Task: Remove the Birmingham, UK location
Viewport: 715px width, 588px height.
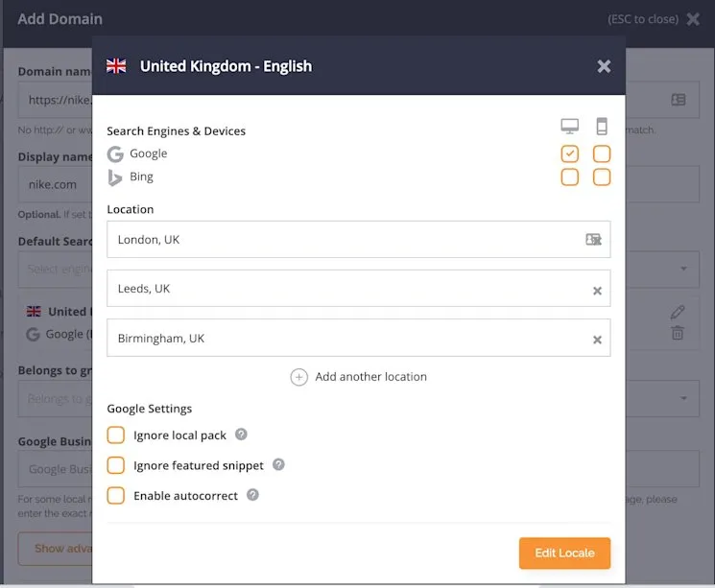Action: [x=597, y=340]
